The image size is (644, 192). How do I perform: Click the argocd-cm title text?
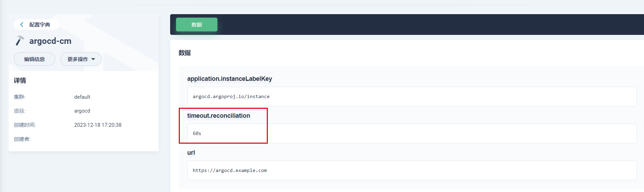click(x=50, y=41)
